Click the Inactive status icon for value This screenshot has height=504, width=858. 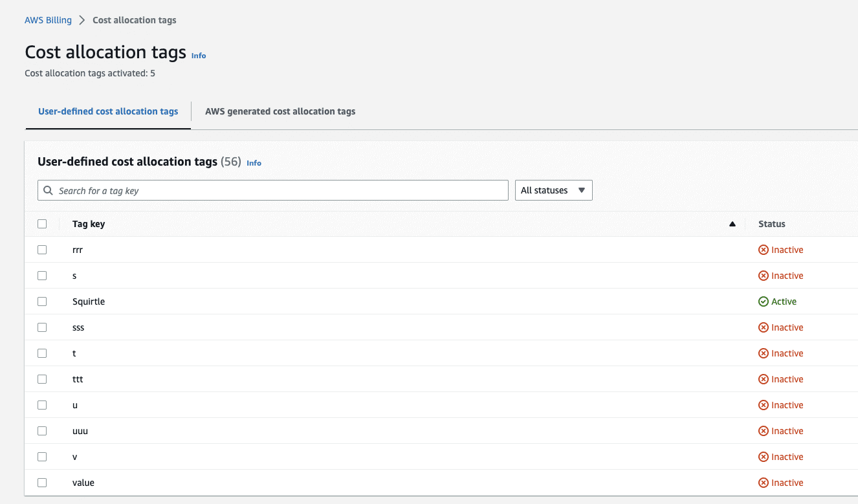tap(764, 483)
